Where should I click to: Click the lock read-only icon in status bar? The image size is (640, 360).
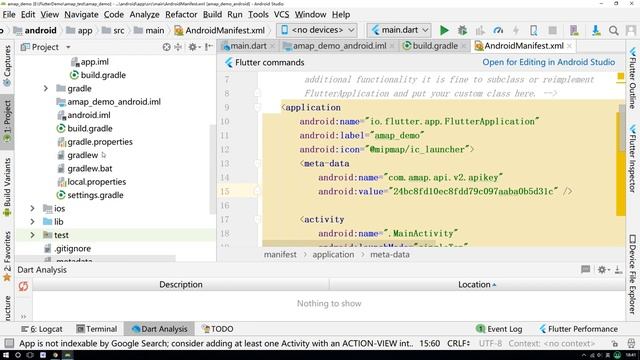615,343
